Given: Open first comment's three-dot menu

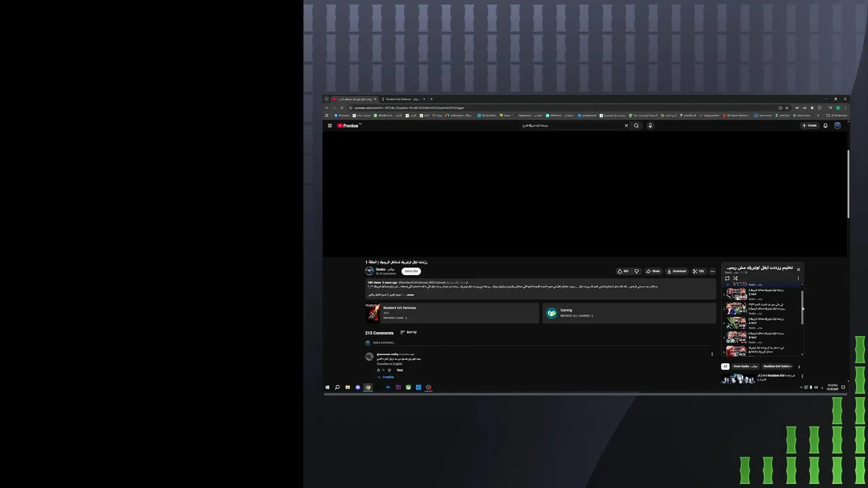Looking at the screenshot, I should 712,354.
